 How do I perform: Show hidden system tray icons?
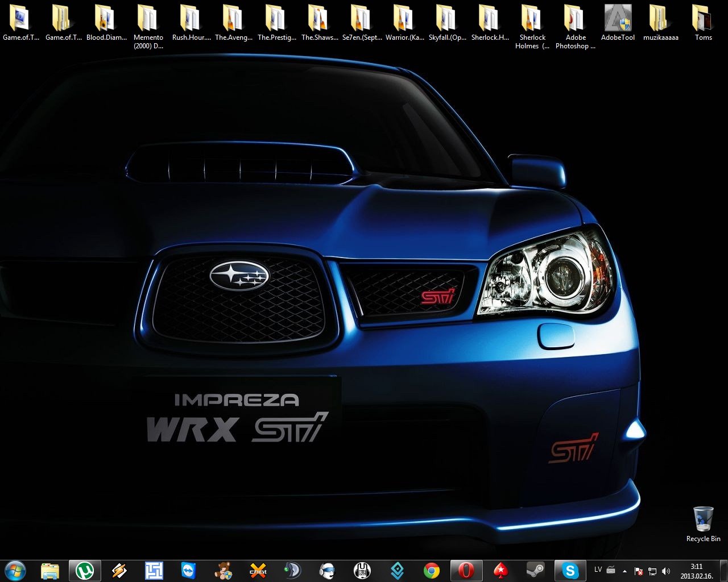tap(625, 571)
